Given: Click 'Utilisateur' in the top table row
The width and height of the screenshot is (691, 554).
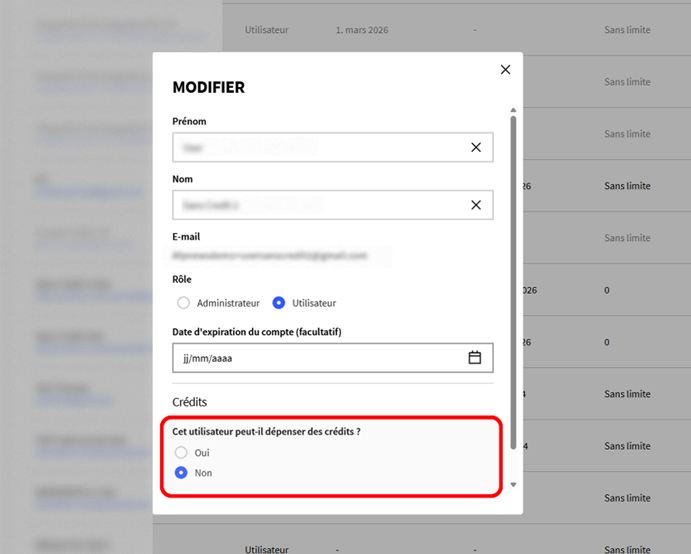Looking at the screenshot, I should tap(267, 30).
